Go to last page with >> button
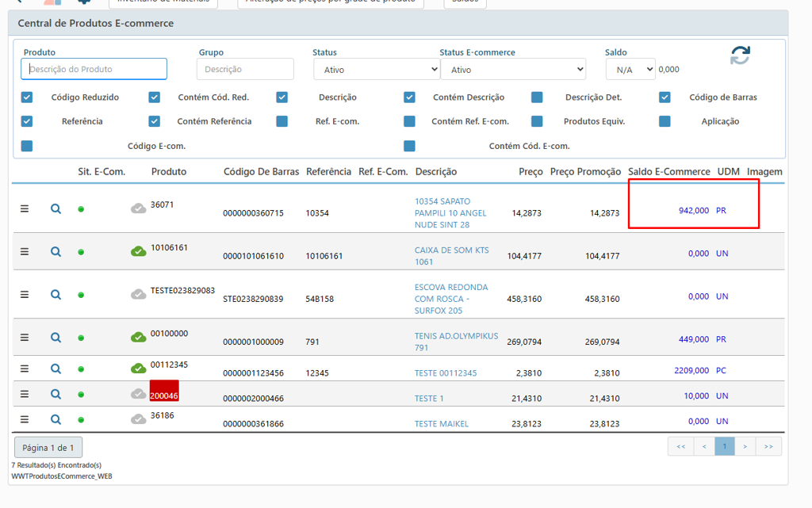This screenshot has width=812, height=508. point(768,447)
